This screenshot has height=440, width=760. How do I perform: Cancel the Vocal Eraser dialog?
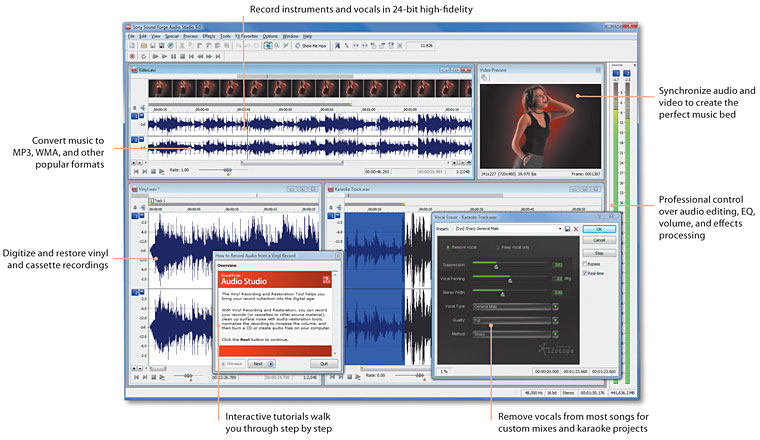[x=599, y=240]
